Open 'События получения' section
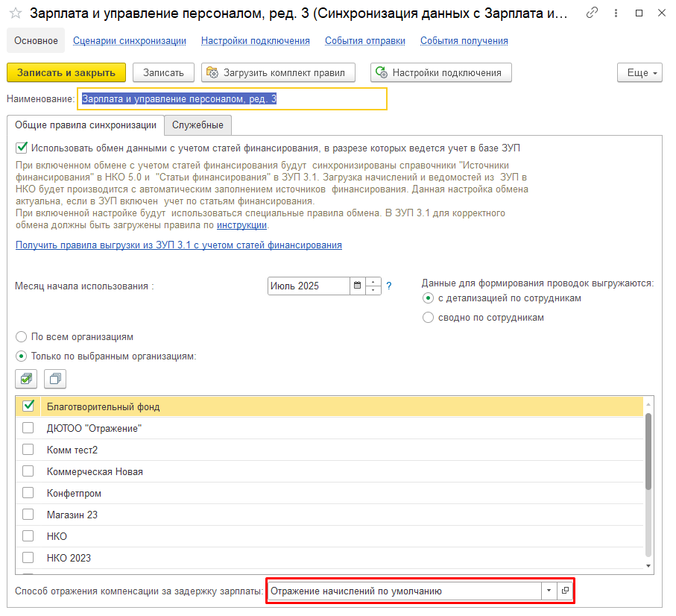The height and width of the screenshot is (616, 676). 464,40
